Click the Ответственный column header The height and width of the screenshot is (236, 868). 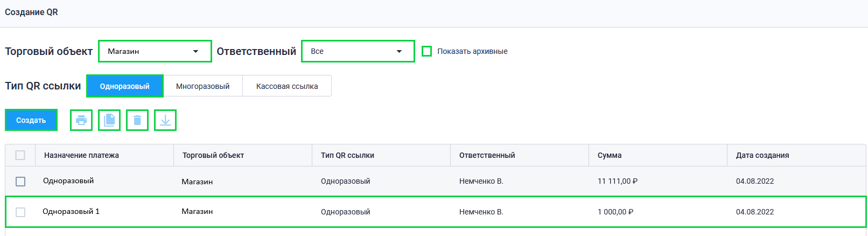click(x=520, y=155)
